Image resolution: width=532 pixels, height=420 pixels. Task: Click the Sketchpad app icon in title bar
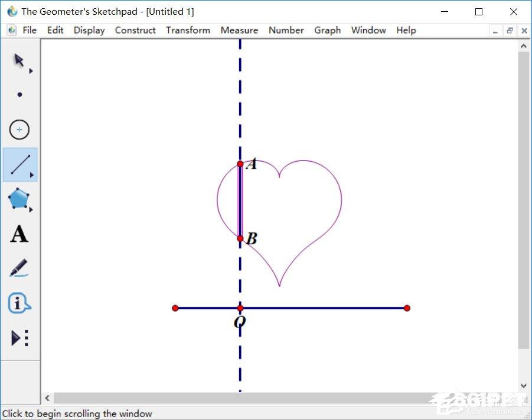coord(12,12)
